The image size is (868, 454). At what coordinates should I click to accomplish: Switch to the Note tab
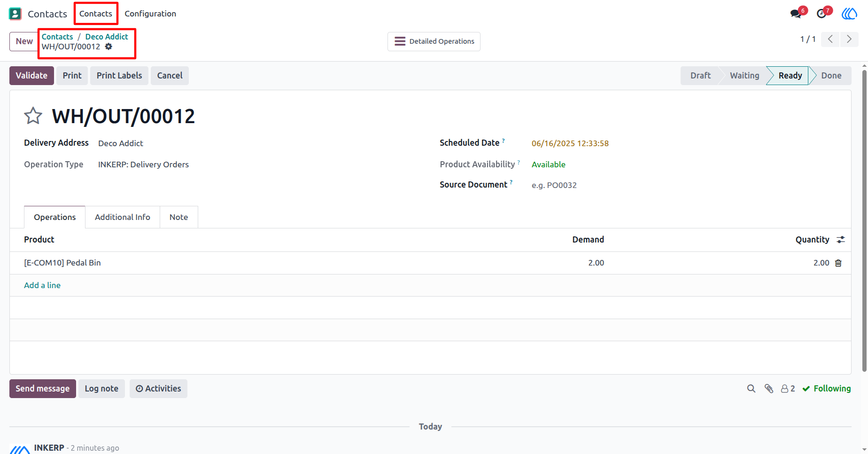pyautogui.click(x=178, y=217)
